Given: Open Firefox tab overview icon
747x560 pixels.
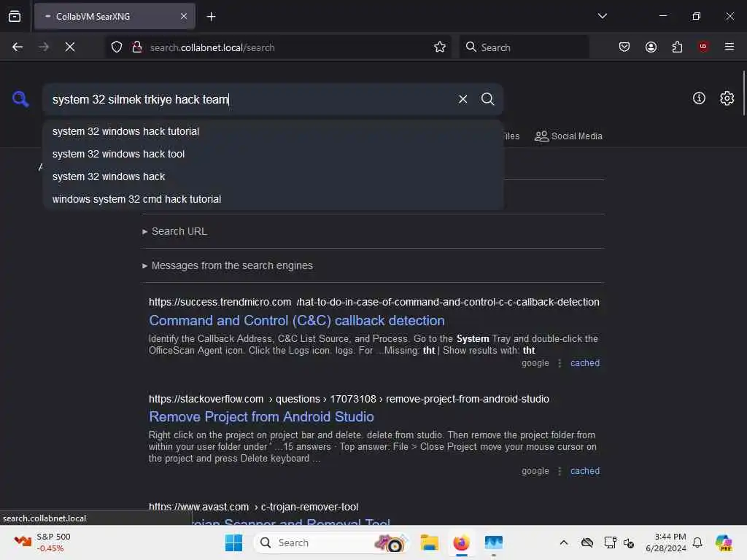Looking at the screenshot, I should point(15,17).
